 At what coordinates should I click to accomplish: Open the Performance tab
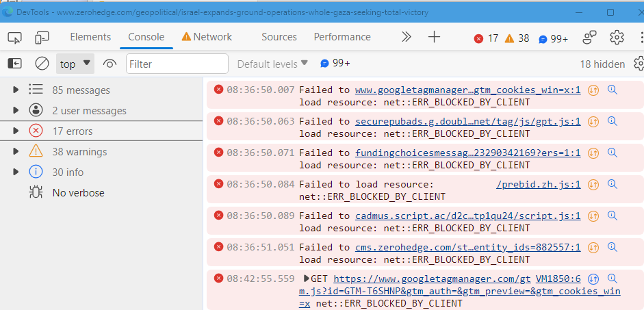342,37
